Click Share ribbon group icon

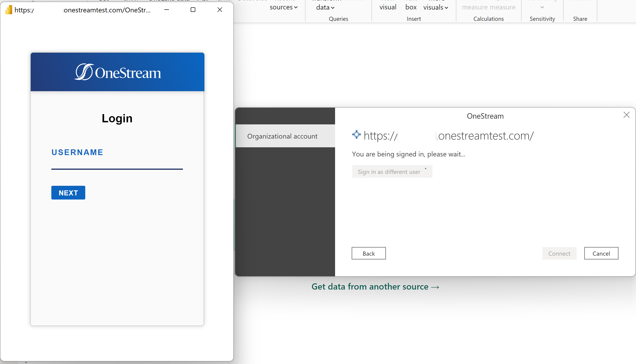point(580,18)
